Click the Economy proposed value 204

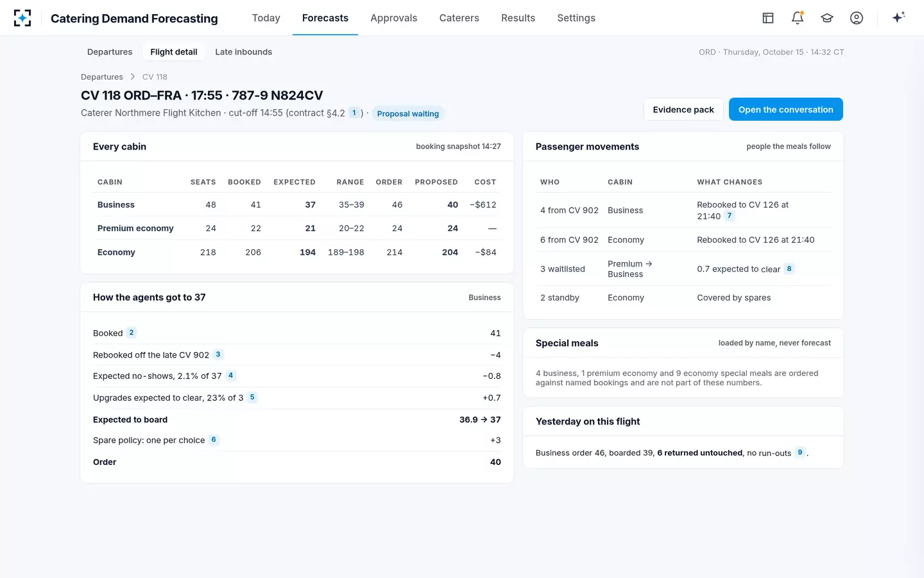click(450, 252)
